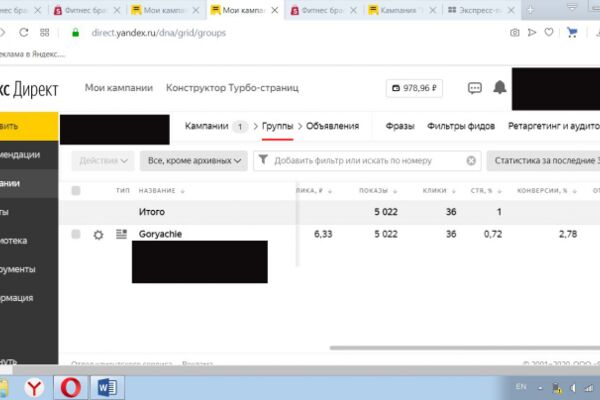The width and height of the screenshot is (600, 400).
Task: Sort by the Показы column
Action: point(378,191)
